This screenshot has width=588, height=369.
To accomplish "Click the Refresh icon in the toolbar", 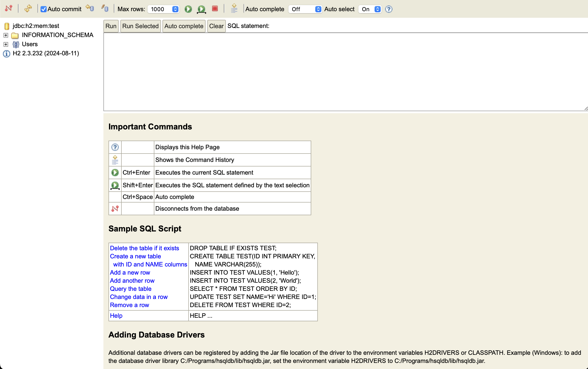I will 28,8.
